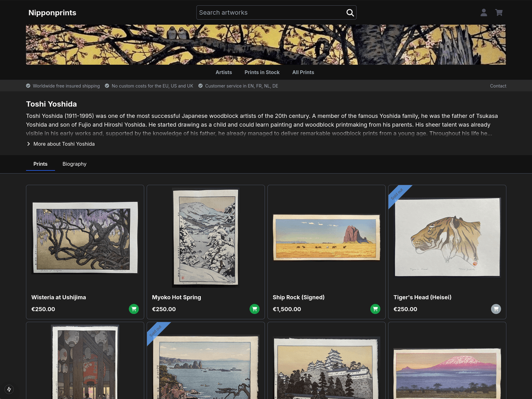Screen dimensions: 532x399
Task: Open the sold-out coastal rocks print thumbnail
Action: pyautogui.click(x=206, y=367)
